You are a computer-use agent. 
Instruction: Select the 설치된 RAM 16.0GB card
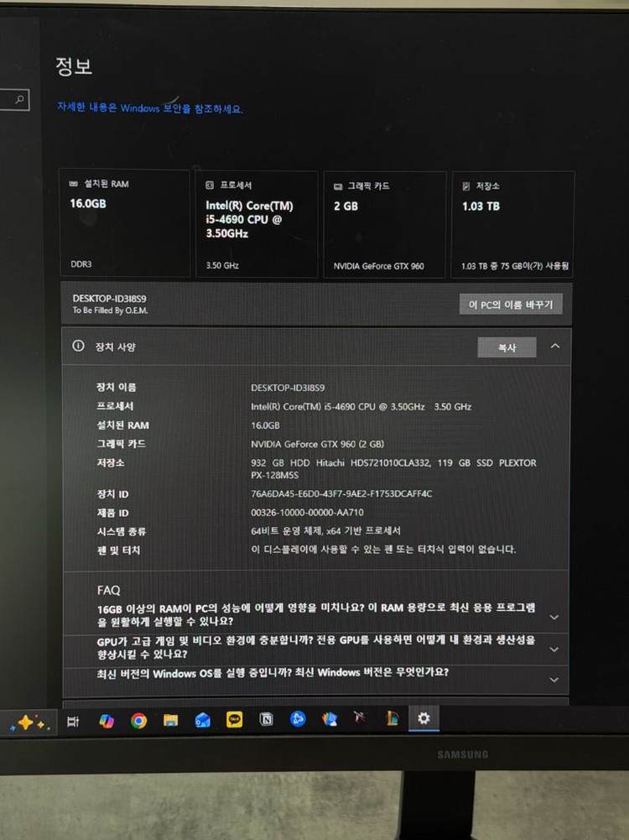coord(124,223)
